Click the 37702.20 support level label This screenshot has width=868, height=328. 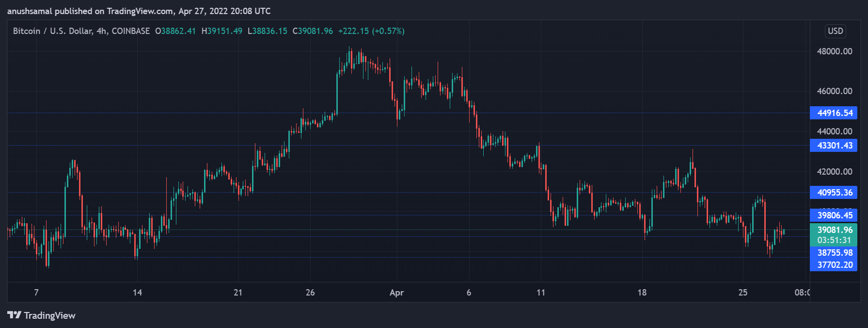[834, 265]
